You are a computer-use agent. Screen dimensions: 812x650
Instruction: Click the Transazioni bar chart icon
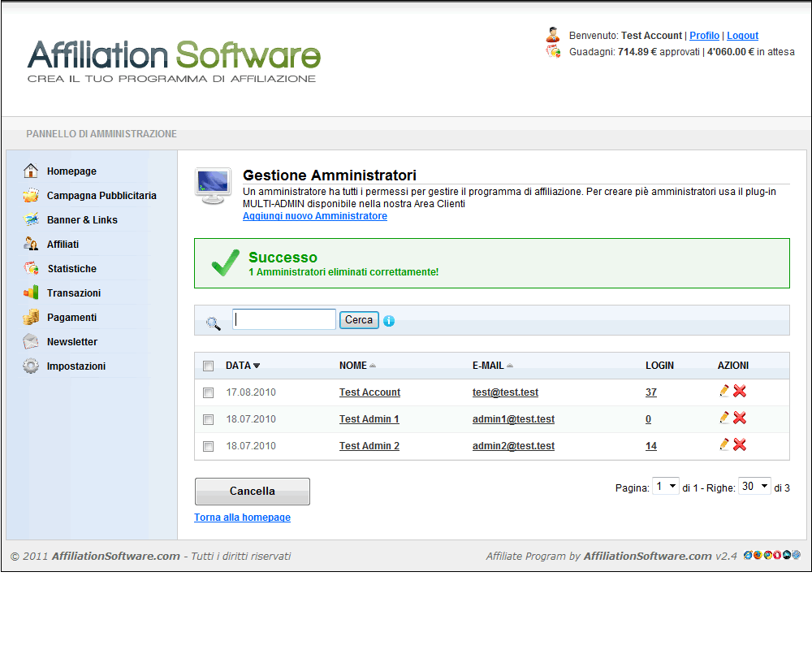pyautogui.click(x=31, y=292)
